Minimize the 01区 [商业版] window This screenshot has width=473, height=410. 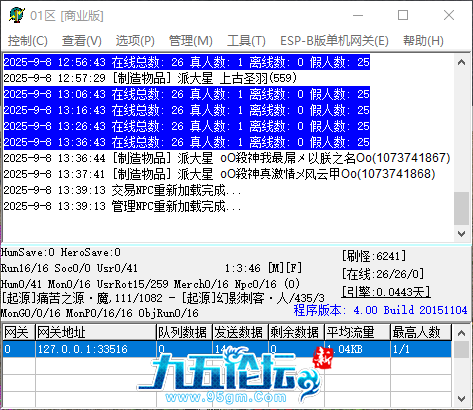point(358,15)
